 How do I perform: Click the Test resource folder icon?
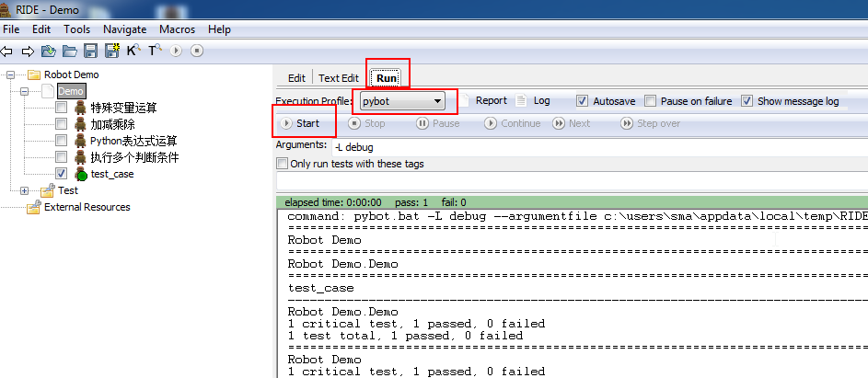[x=48, y=190]
